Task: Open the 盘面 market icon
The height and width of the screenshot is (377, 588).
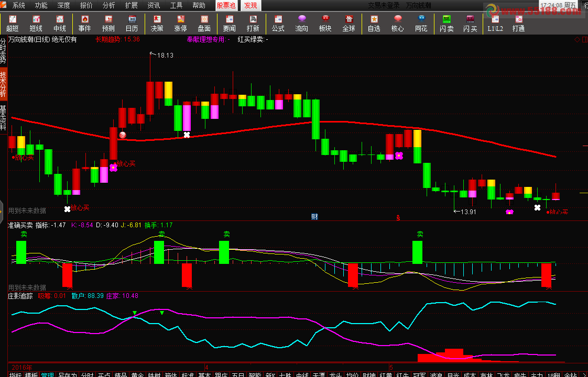Action: pyautogui.click(x=204, y=24)
